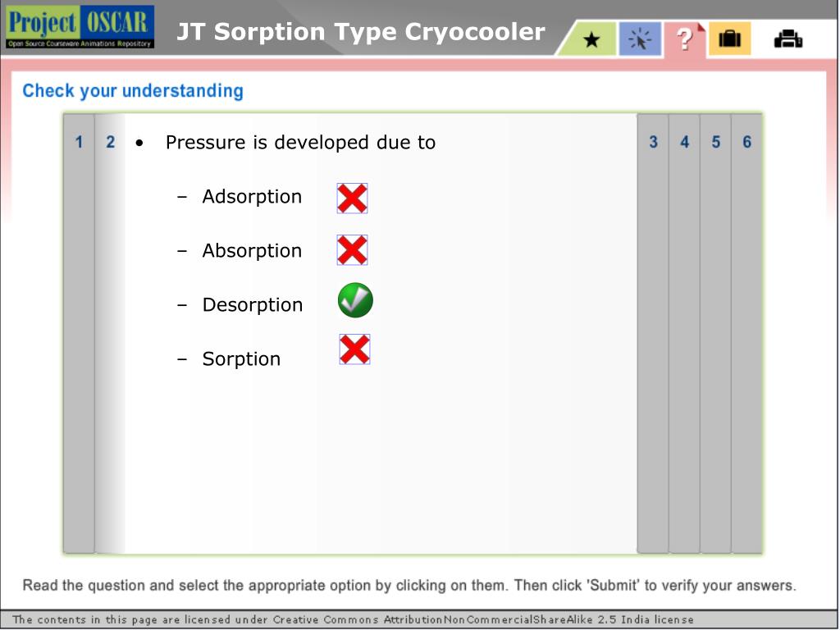Click red cross beside Sorption
The height and width of the screenshot is (630, 840).
[x=354, y=349]
